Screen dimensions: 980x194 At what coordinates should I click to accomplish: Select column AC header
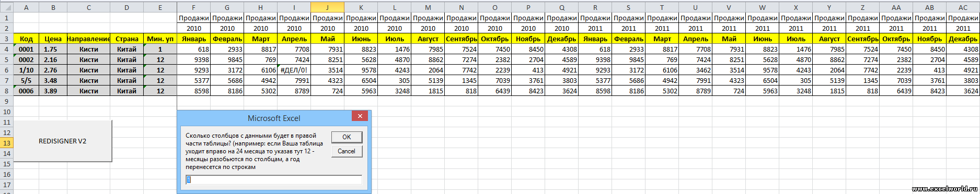tap(963, 7)
